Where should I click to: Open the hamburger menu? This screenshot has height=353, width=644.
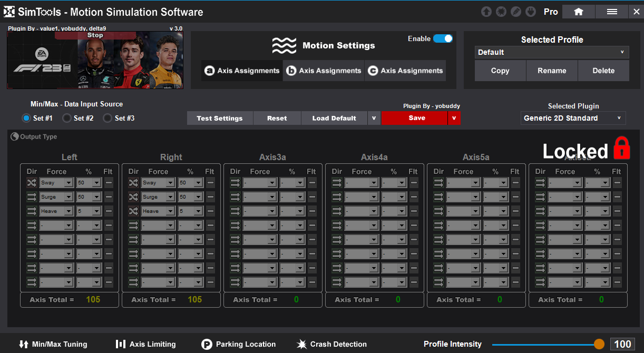[x=612, y=12]
